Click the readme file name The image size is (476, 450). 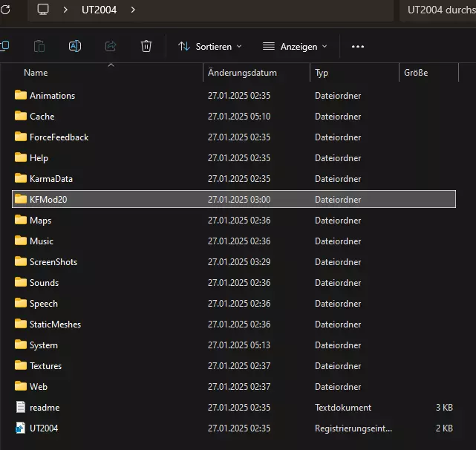[45, 408]
